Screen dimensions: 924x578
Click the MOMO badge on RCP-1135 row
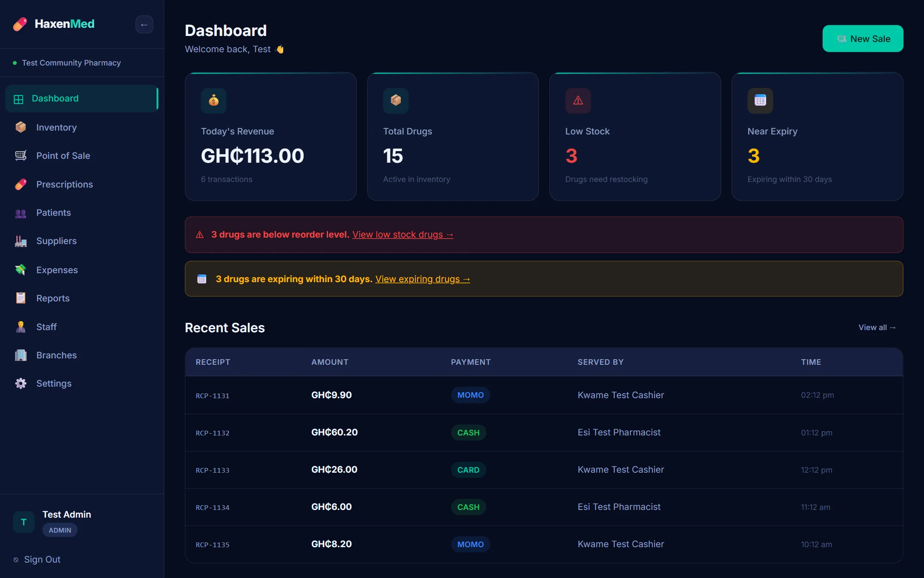click(x=471, y=544)
